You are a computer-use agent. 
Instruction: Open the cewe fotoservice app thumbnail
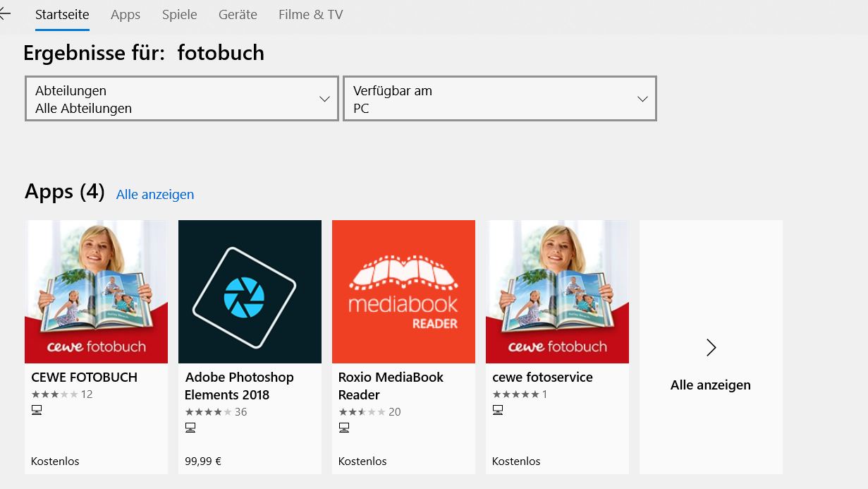[x=557, y=291]
